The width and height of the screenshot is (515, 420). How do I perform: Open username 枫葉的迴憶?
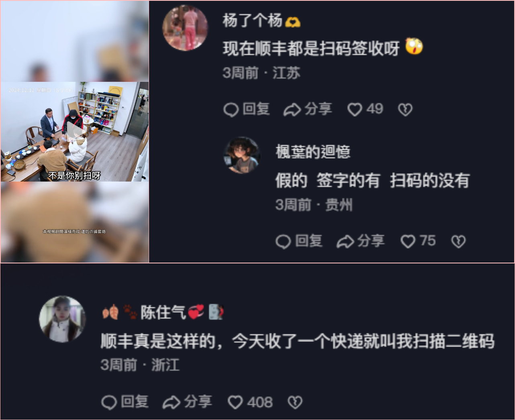point(313,152)
